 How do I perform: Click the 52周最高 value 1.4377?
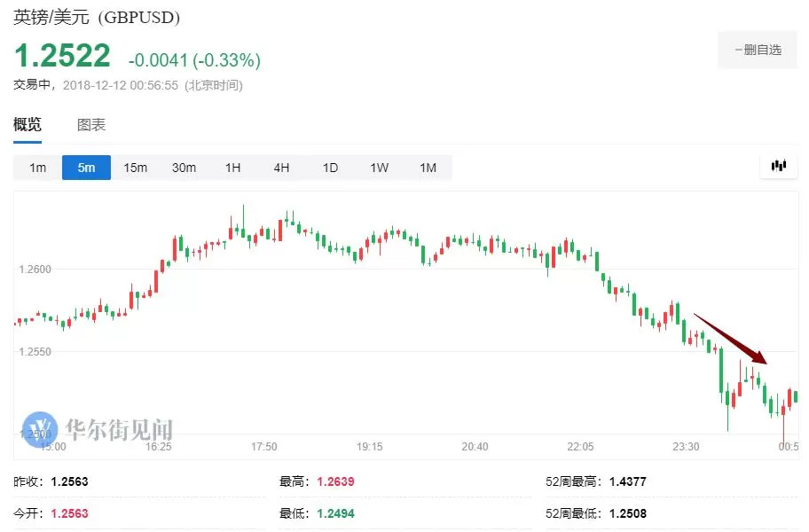(x=627, y=481)
